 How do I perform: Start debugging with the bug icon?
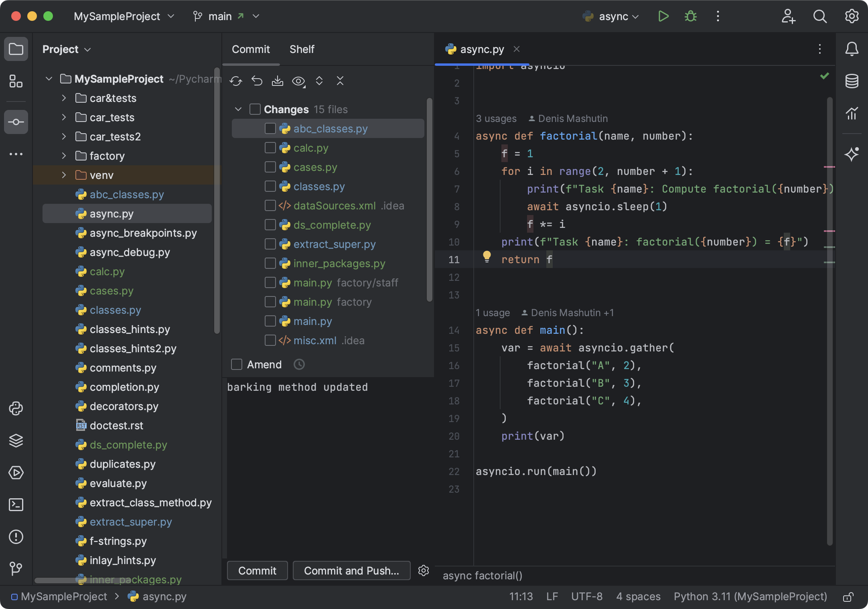tap(690, 16)
